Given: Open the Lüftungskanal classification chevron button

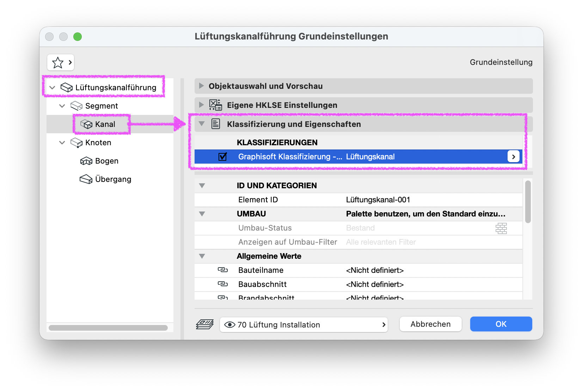Looking at the screenshot, I should (x=514, y=157).
